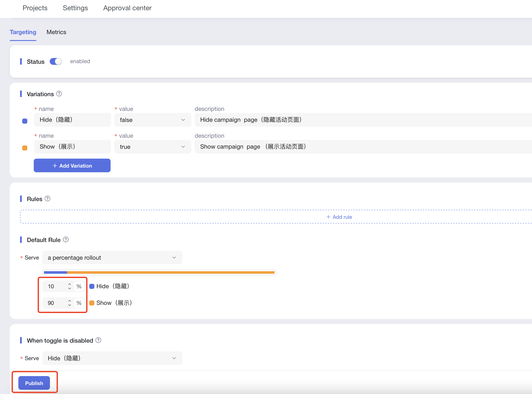Click the Add Variation button
The height and width of the screenshot is (394, 532).
[72, 165]
